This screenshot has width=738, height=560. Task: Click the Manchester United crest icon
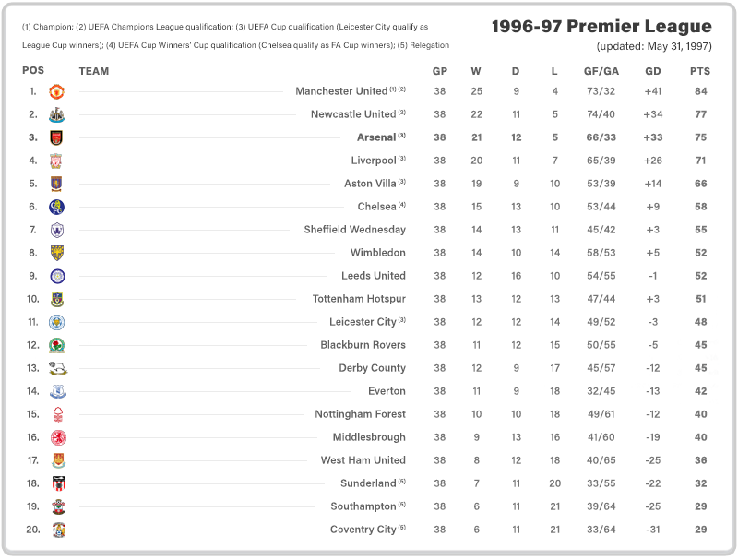tap(56, 91)
